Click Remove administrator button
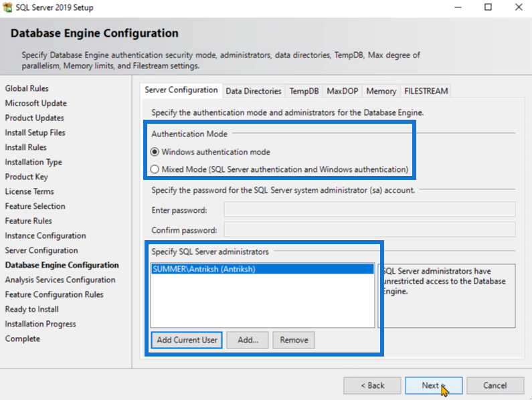The width and height of the screenshot is (532, 400). click(x=294, y=340)
